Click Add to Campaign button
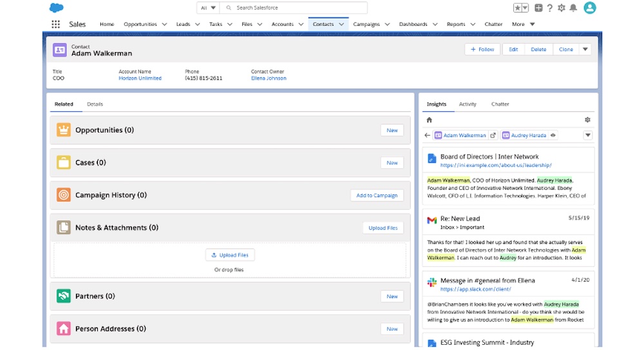Image resolution: width=644 pixels, height=350 pixels. pyautogui.click(x=377, y=196)
